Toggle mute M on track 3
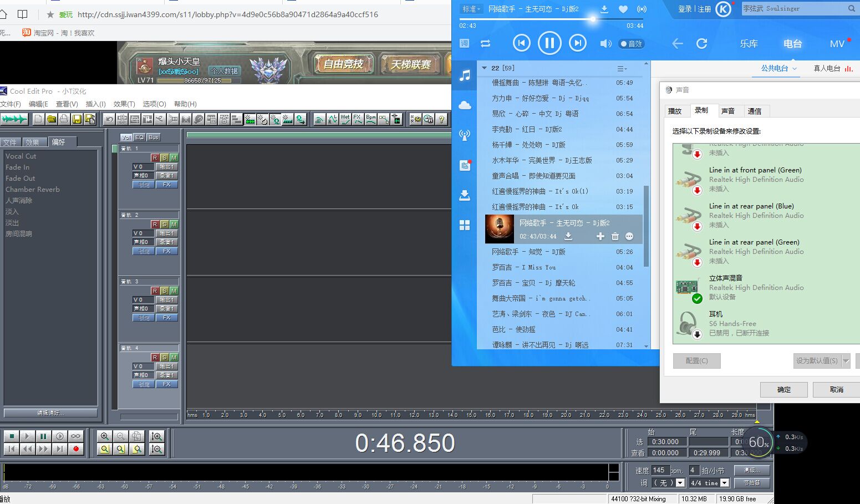Image resolution: width=860 pixels, height=504 pixels. click(x=174, y=291)
